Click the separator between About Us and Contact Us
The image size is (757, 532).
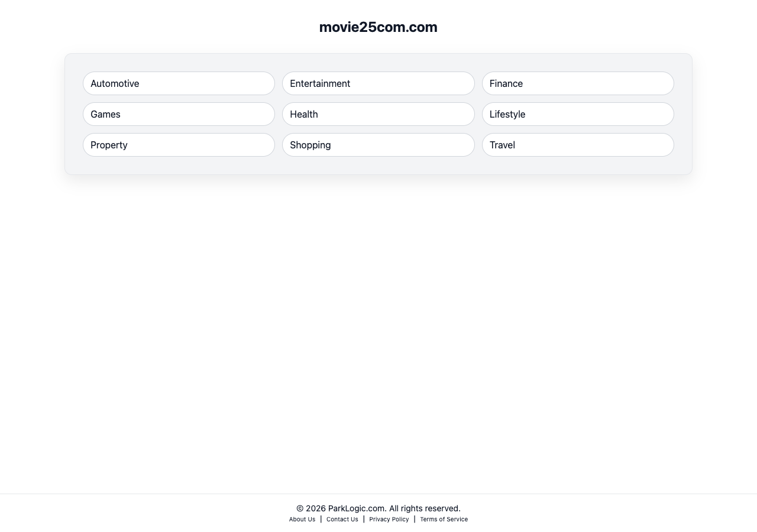(x=321, y=519)
